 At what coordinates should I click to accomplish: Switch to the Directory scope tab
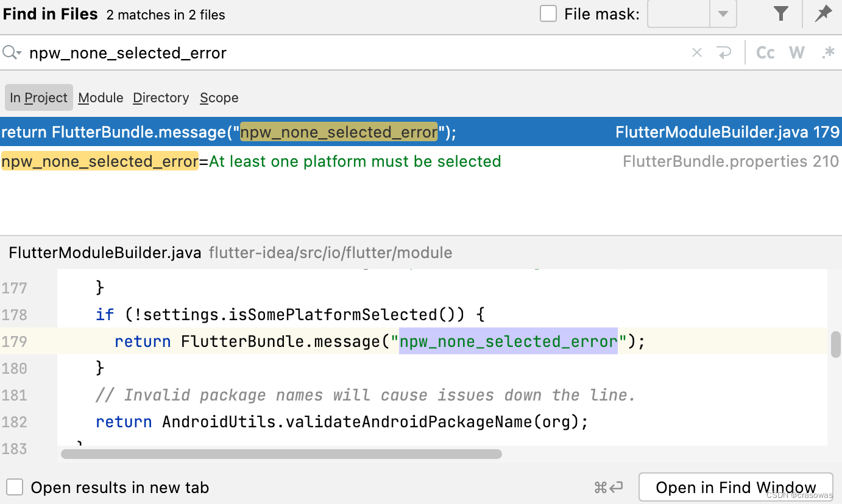tap(161, 97)
